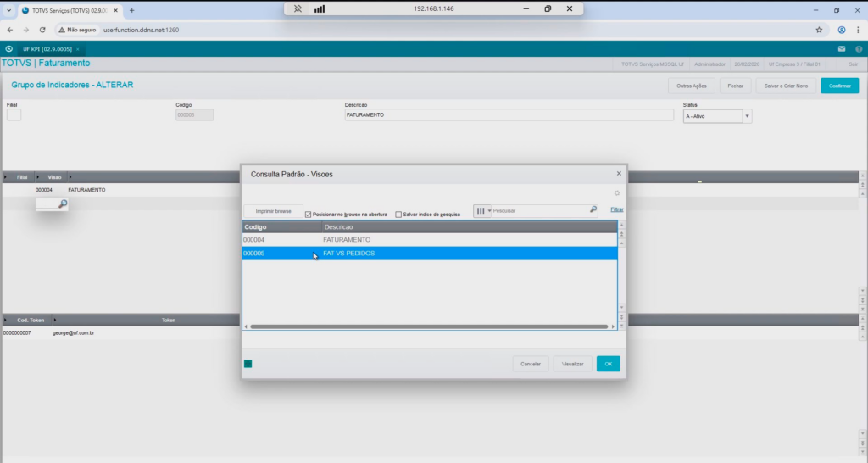Click the Filtrar link
The image size is (868, 463).
pyautogui.click(x=617, y=209)
